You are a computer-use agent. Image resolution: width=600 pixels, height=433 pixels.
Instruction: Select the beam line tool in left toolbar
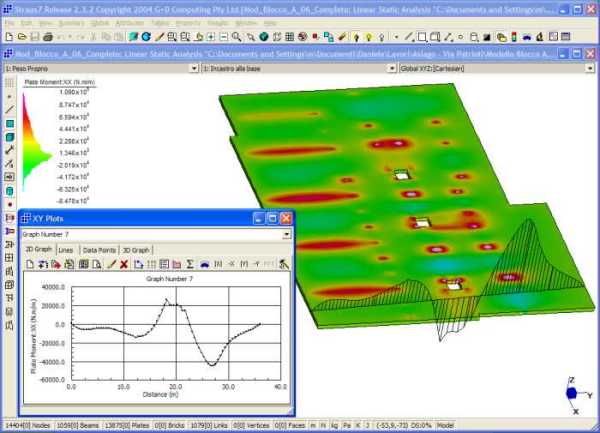[x=9, y=108]
